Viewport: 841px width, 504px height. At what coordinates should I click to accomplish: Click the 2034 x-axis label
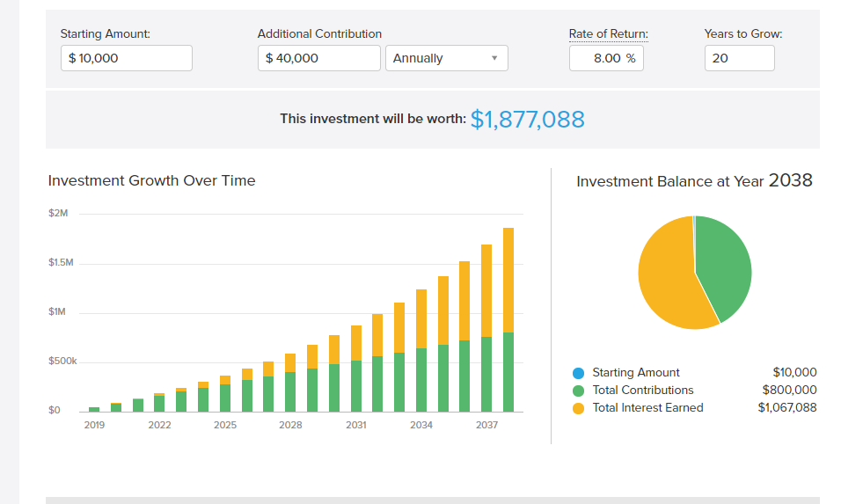tap(421, 425)
